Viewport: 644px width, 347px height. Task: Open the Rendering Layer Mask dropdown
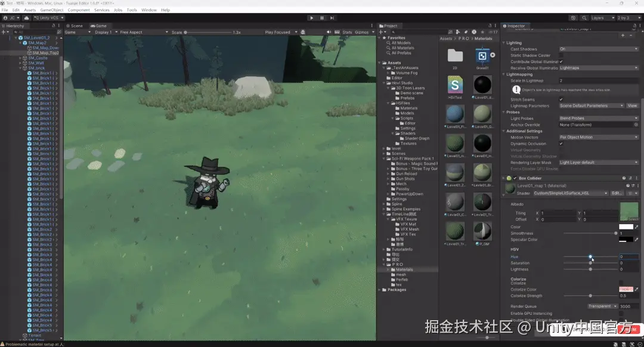pos(599,163)
